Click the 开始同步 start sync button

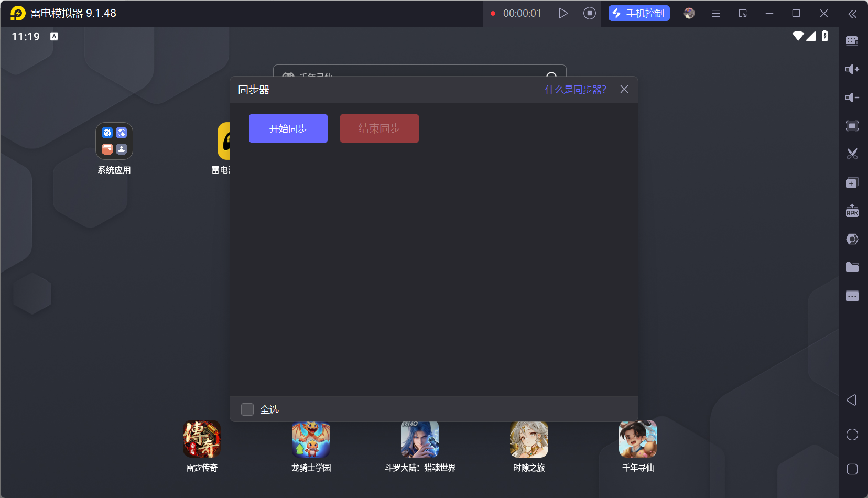point(288,128)
